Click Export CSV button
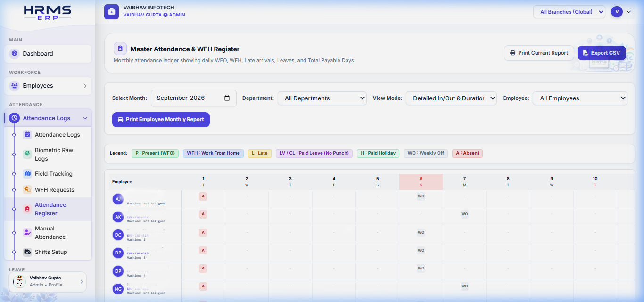 pos(602,53)
